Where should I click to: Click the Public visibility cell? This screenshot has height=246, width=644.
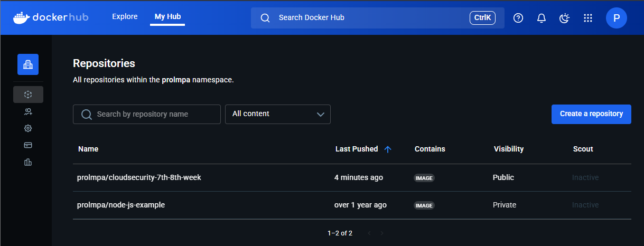503,177
